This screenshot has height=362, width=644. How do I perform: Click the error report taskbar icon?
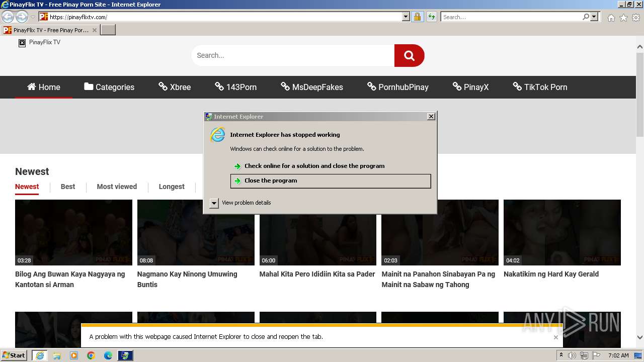pyautogui.click(x=125, y=355)
